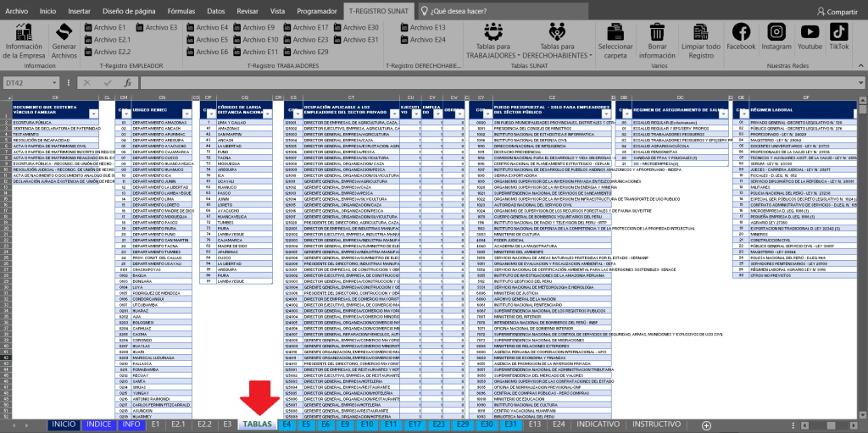Open Archivo E29
The height and width of the screenshot is (433, 868).
point(306,52)
